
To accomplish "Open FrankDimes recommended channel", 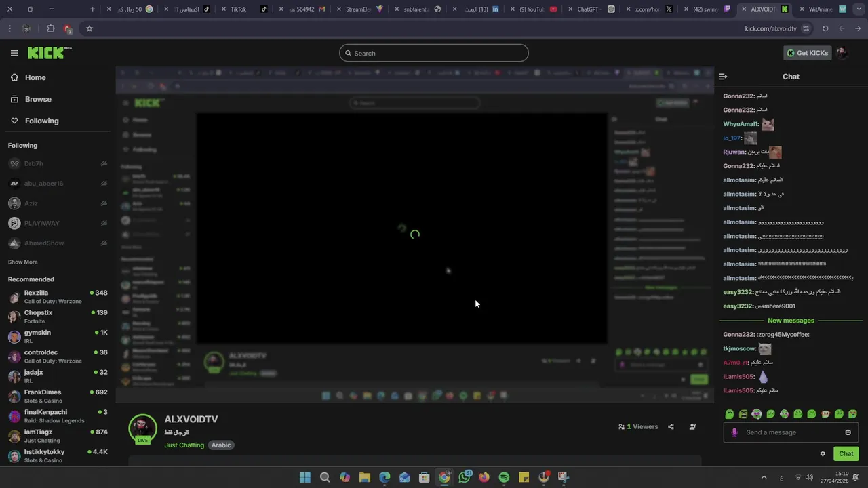I will tap(58, 396).
